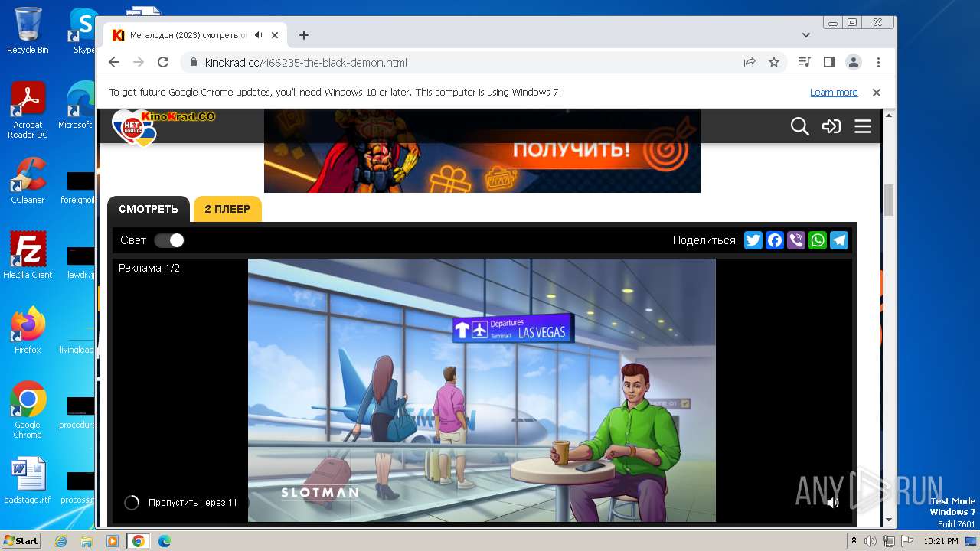
Task: Select CCleaner desktop shortcut
Action: [x=28, y=181]
